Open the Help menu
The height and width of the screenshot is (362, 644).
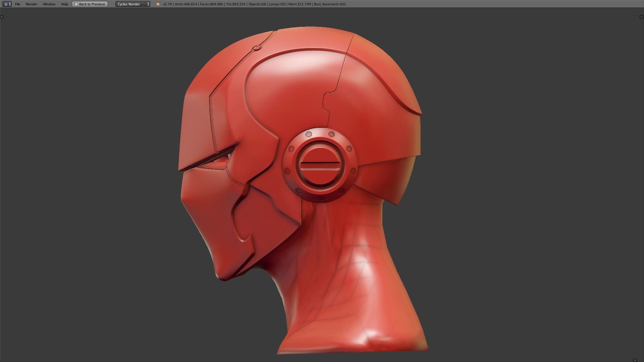tap(64, 4)
